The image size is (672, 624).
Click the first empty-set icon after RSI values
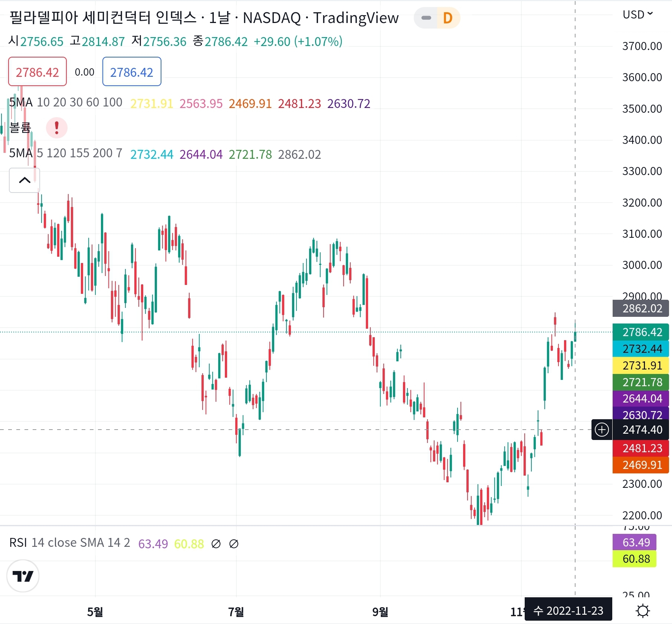pyautogui.click(x=216, y=544)
